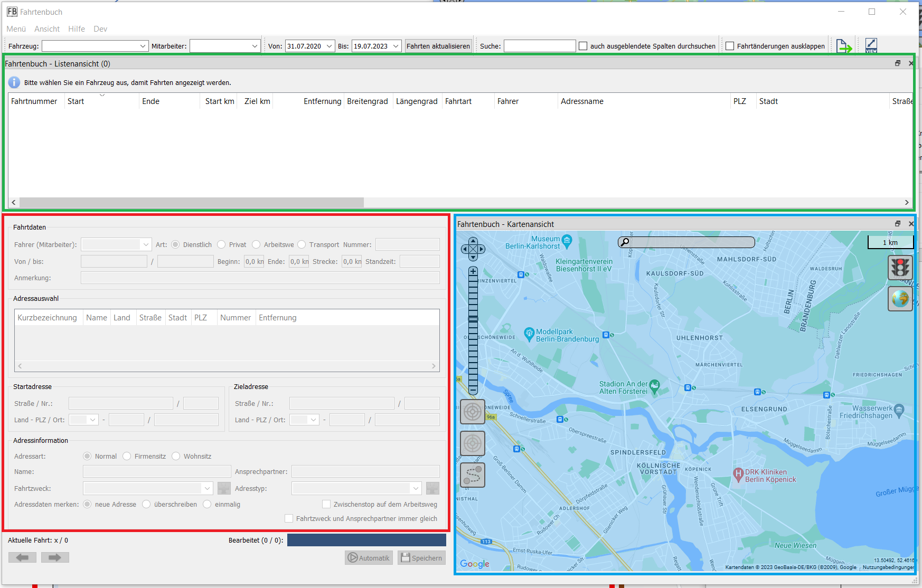Open the Fahrzeug dropdown
This screenshot has width=922, height=588.
[143, 46]
